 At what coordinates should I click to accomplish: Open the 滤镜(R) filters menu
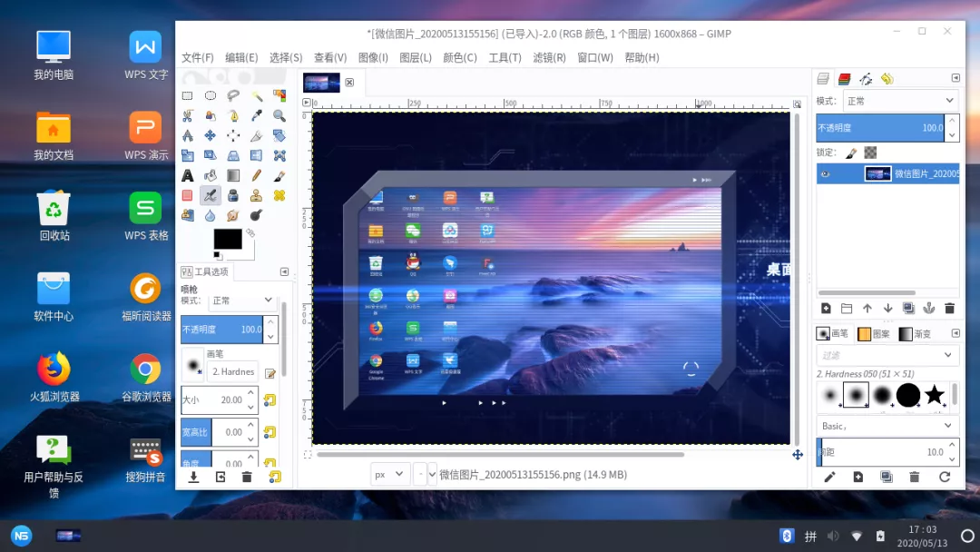(x=549, y=57)
